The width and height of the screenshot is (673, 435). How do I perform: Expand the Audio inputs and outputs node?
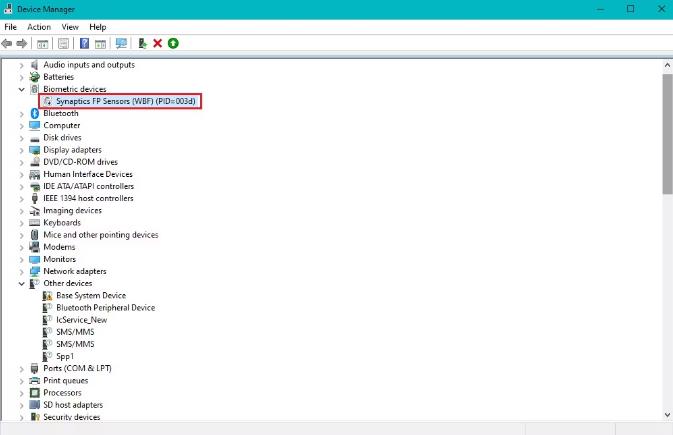[x=21, y=65]
